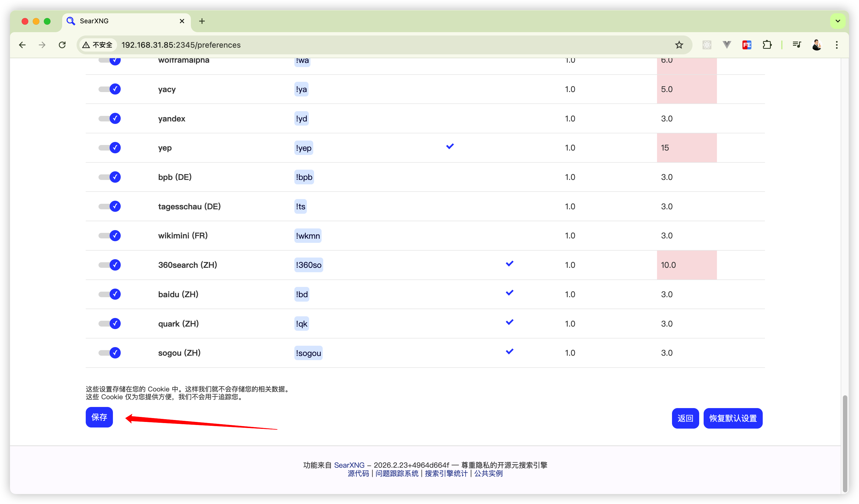Image resolution: width=859 pixels, height=504 pixels.
Task: Click the user profile avatar
Action: click(x=817, y=45)
